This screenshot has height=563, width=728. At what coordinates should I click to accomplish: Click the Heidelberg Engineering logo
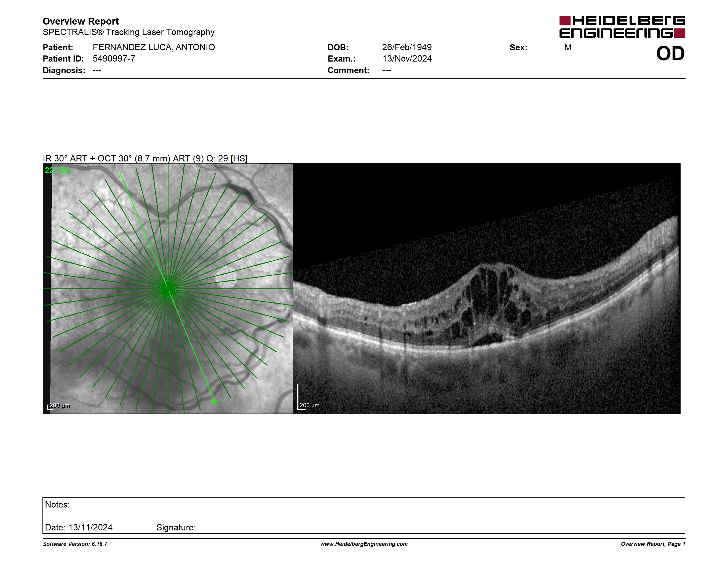pos(622,27)
